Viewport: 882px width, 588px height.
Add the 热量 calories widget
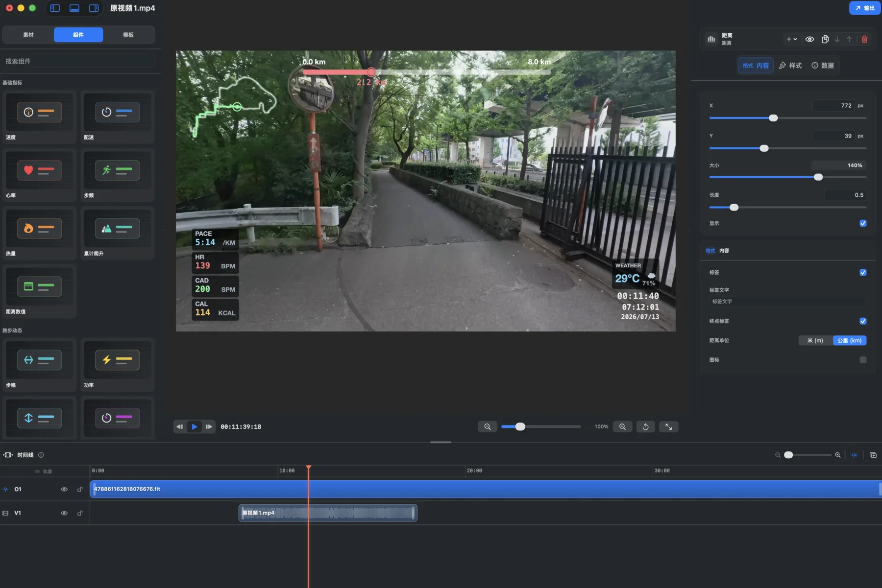(40, 233)
